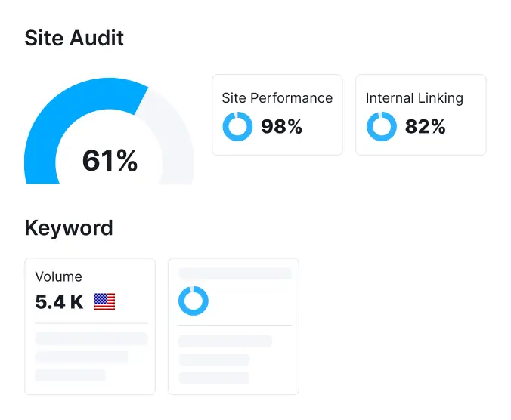Click the header placeholder bar of the second keyword card
Screen dimensions: 511x420
(234, 273)
